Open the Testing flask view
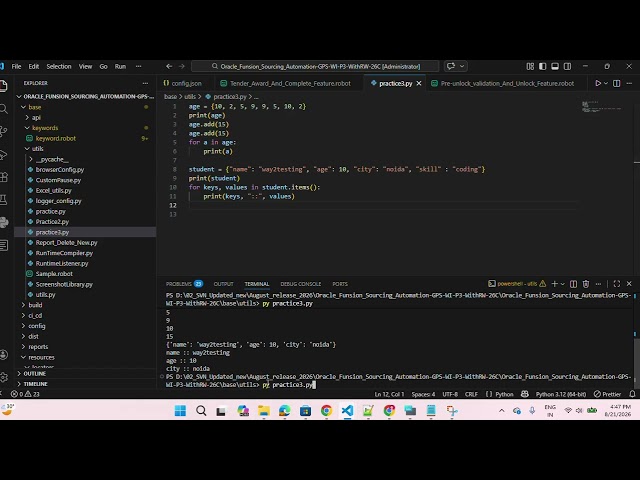Image resolution: width=640 pixels, height=480 pixels. 3,200
